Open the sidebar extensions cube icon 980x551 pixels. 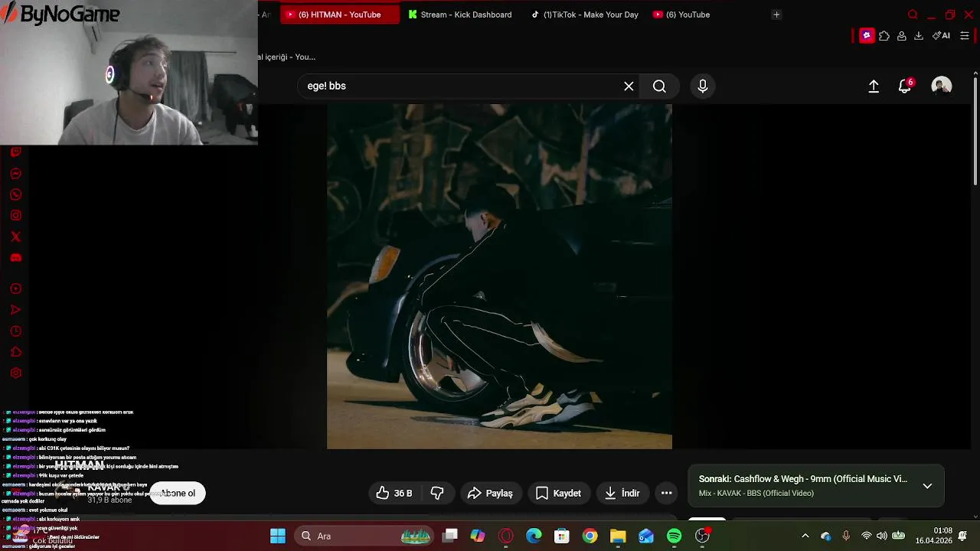(15, 352)
